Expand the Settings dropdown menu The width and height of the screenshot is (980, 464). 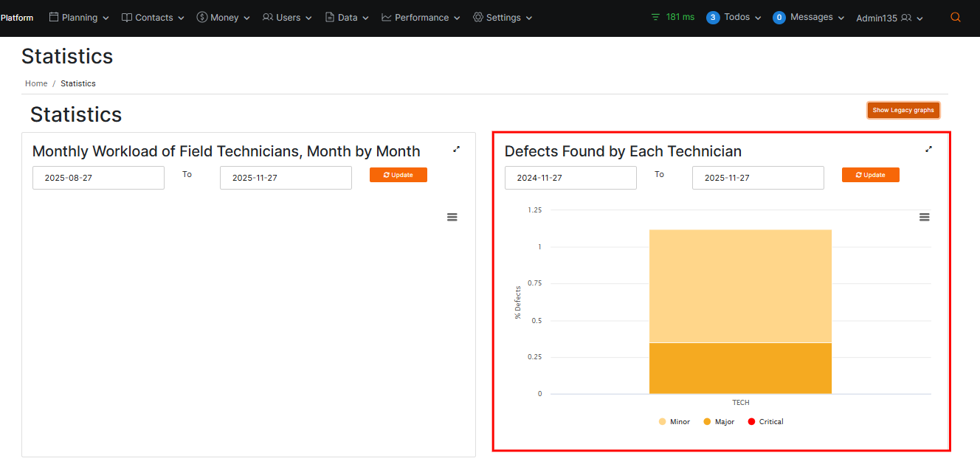[502, 18]
